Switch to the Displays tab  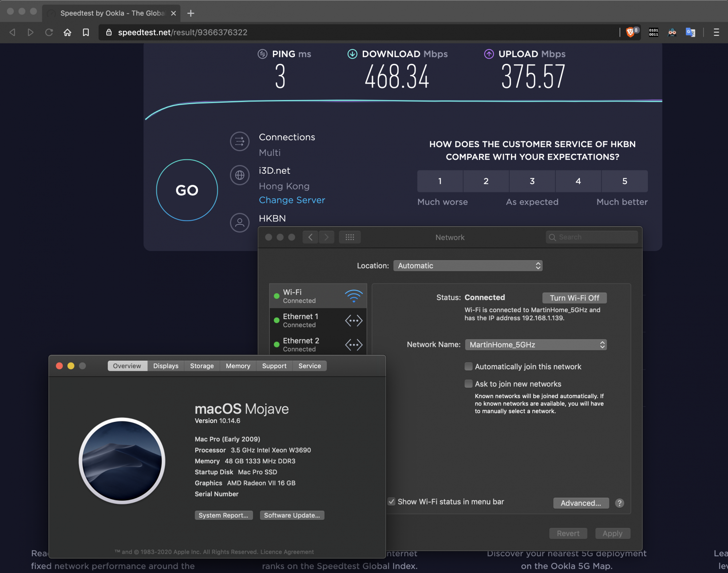pyautogui.click(x=166, y=366)
